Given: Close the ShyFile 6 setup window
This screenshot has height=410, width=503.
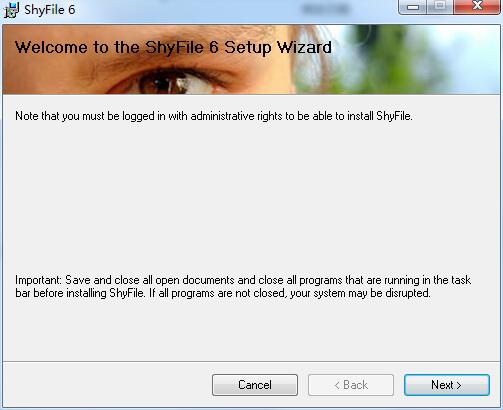Looking at the screenshot, I should coord(477,7).
